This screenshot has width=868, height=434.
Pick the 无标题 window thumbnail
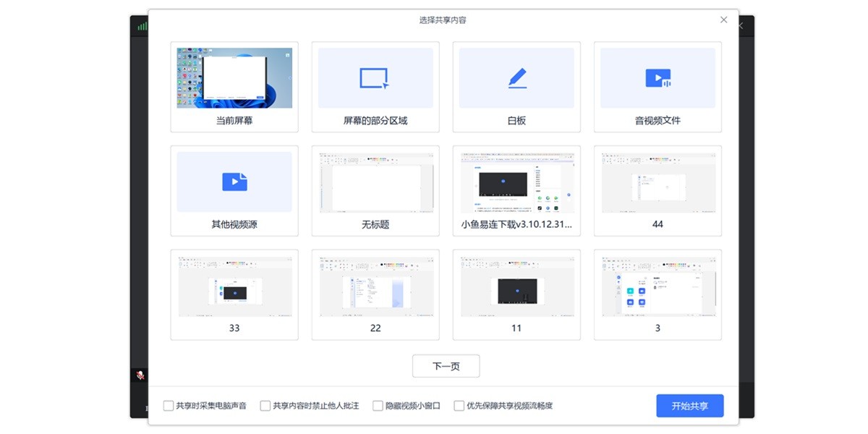tap(375, 181)
